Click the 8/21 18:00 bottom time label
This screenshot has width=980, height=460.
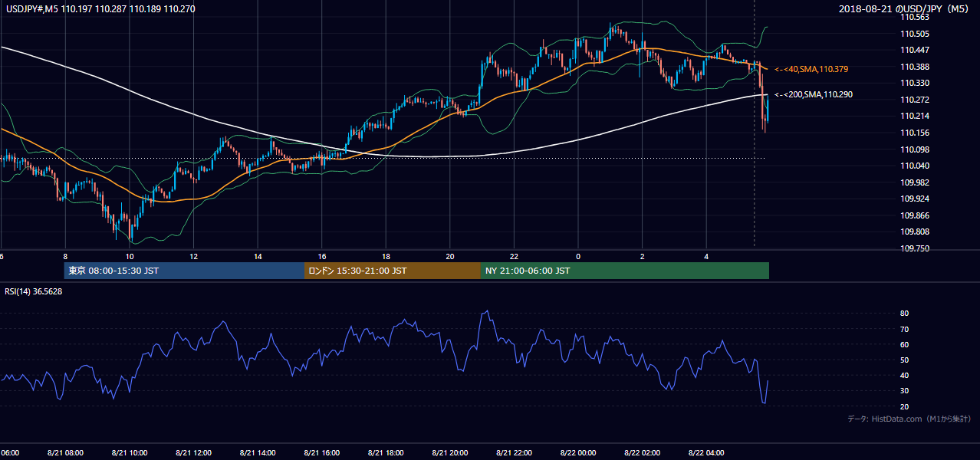pyautogui.click(x=386, y=453)
